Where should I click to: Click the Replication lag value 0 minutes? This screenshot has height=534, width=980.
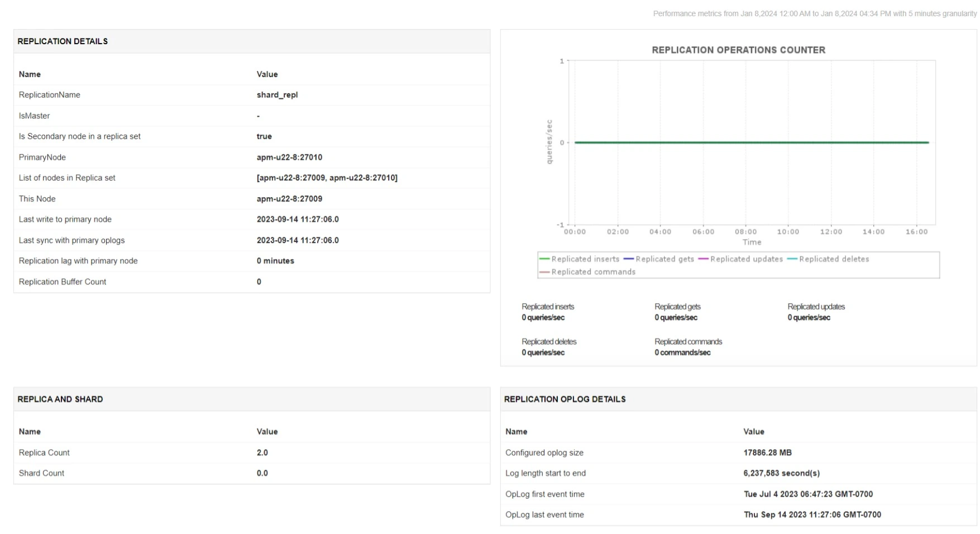click(x=275, y=260)
